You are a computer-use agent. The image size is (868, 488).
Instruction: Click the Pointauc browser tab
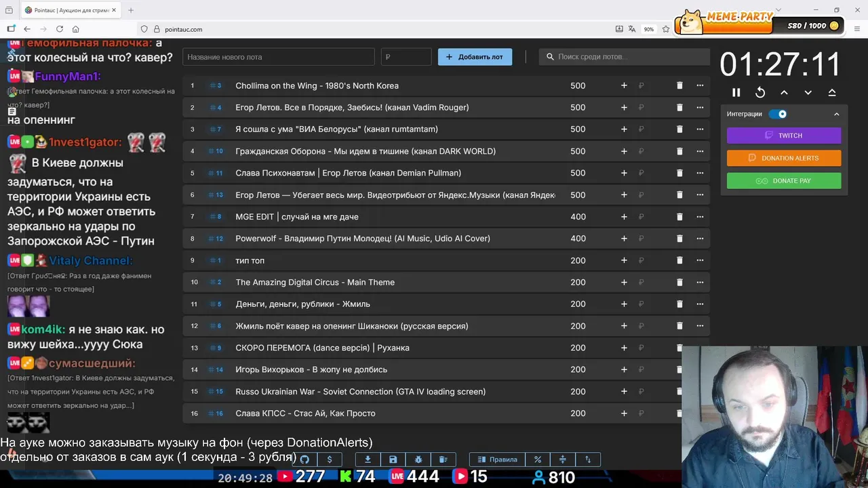[71, 10]
